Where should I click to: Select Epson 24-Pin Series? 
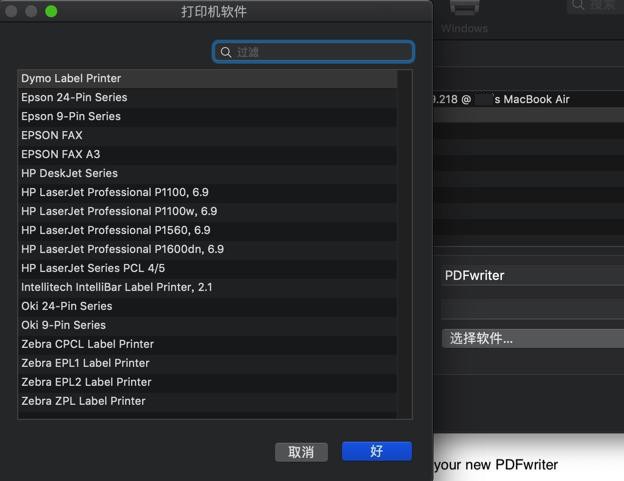pos(207,97)
